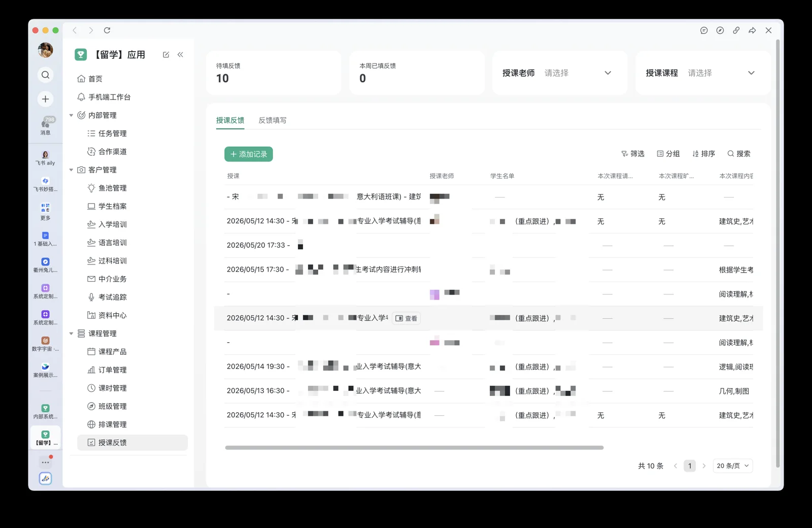Go to next page arrow in pagination
Image resolution: width=812 pixels, height=528 pixels.
704,466
